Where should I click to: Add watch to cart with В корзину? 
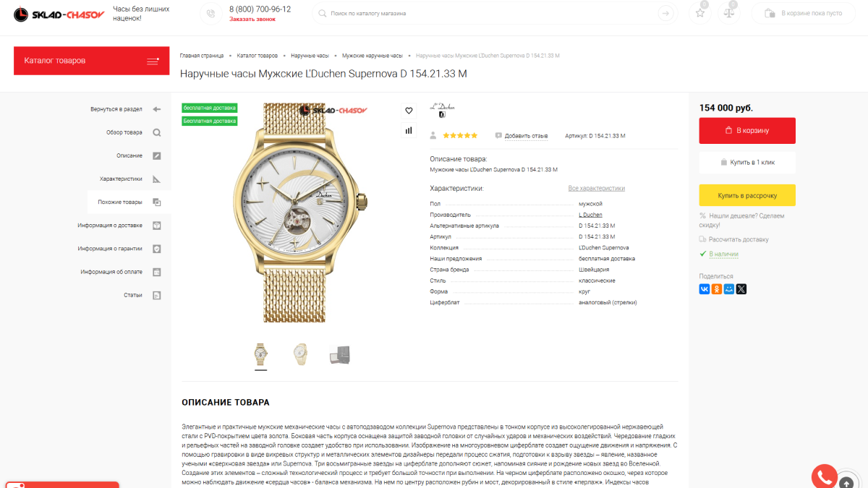point(747,131)
